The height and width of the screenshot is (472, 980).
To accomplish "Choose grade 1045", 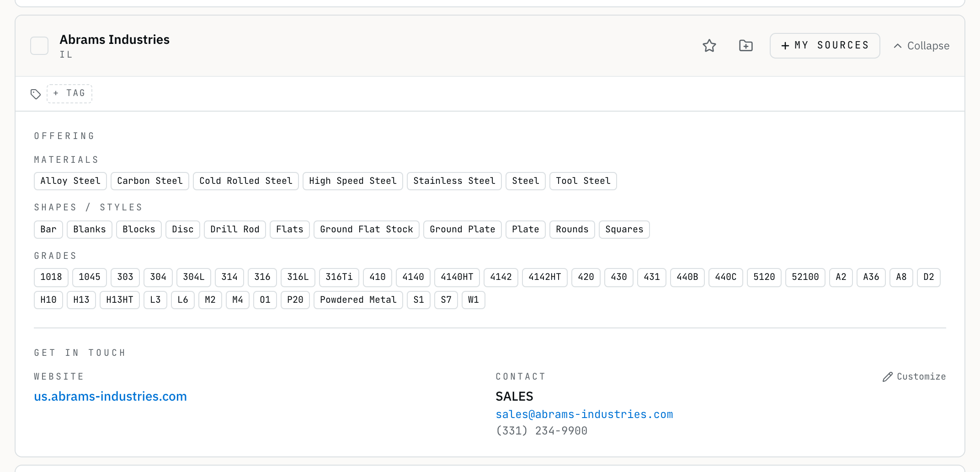I will [x=90, y=277].
